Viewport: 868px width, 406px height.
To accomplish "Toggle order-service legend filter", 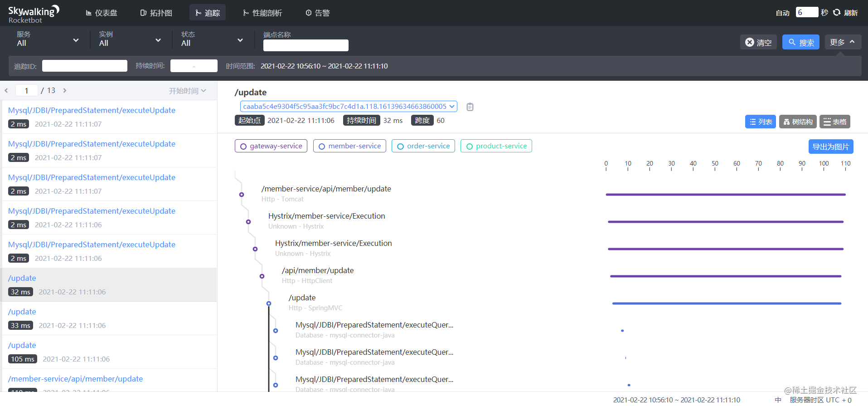I will click(423, 146).
